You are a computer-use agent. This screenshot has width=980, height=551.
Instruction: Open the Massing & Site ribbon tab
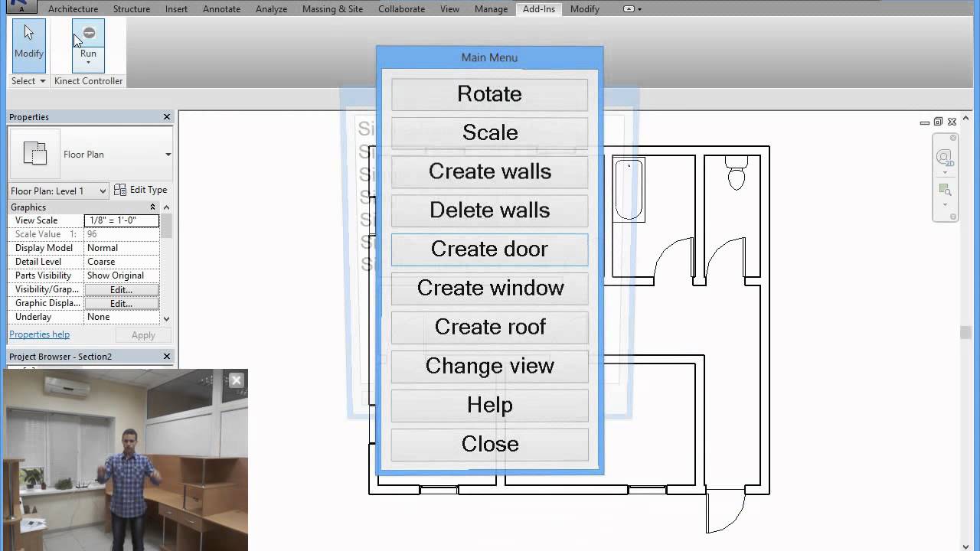point(332,8)
